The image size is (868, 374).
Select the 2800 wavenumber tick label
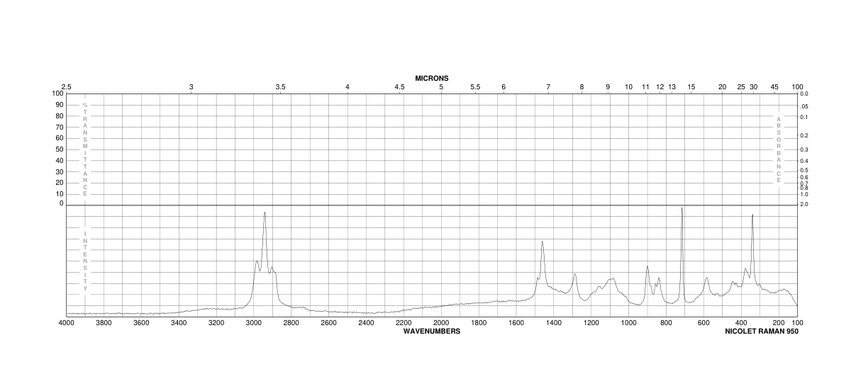coord(291,323)
